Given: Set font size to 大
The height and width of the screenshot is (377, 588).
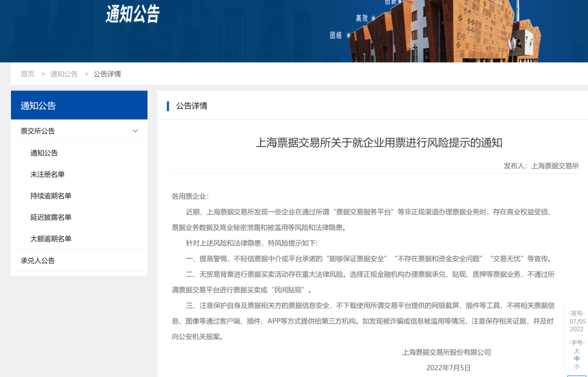Looking at the screenshot, I should [577, 351].
